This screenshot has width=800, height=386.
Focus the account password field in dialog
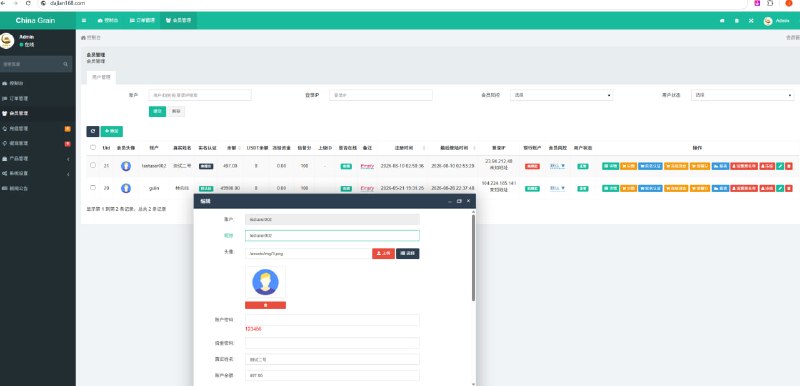(332, 320)
